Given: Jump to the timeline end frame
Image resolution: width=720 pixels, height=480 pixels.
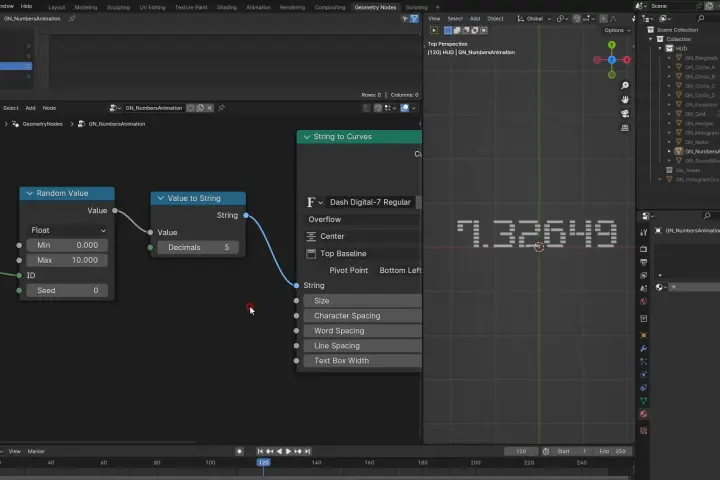Looking at the screenshot, I should pyautogui.click(x=308, y=452).
